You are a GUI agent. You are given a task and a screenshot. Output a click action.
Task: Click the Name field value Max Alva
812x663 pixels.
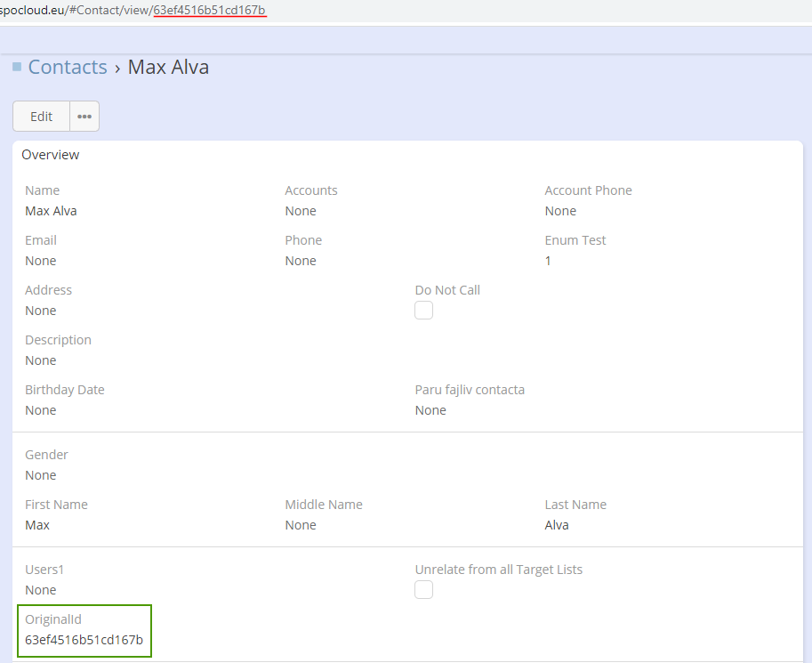[x=51, y=211]
